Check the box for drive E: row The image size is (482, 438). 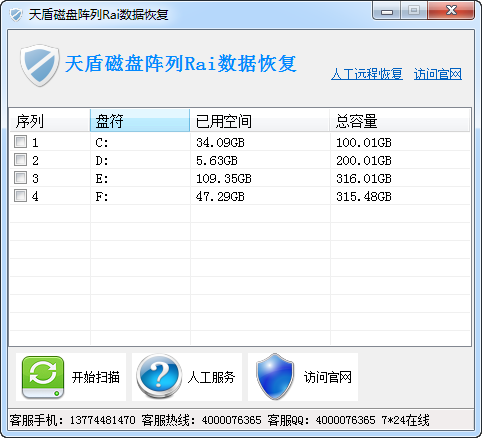click(20, 178)
